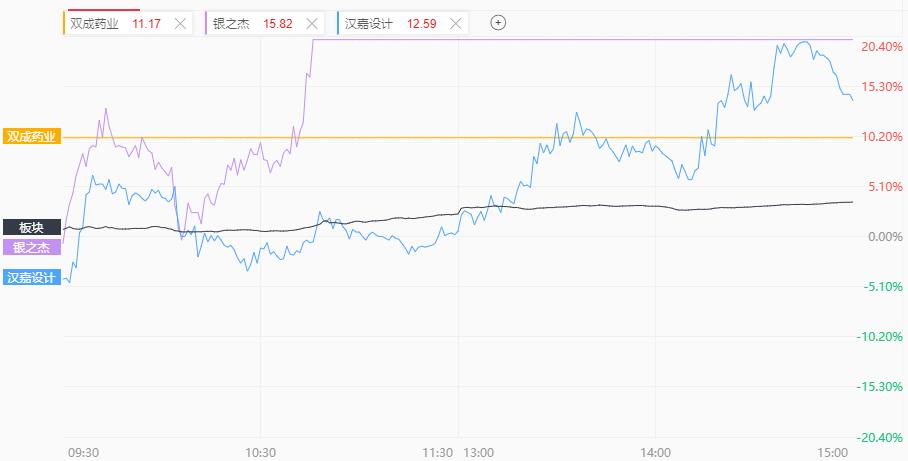Click the 0.00% axis label
The height and width of the screenshot is (461, 908).
[884, 236]
